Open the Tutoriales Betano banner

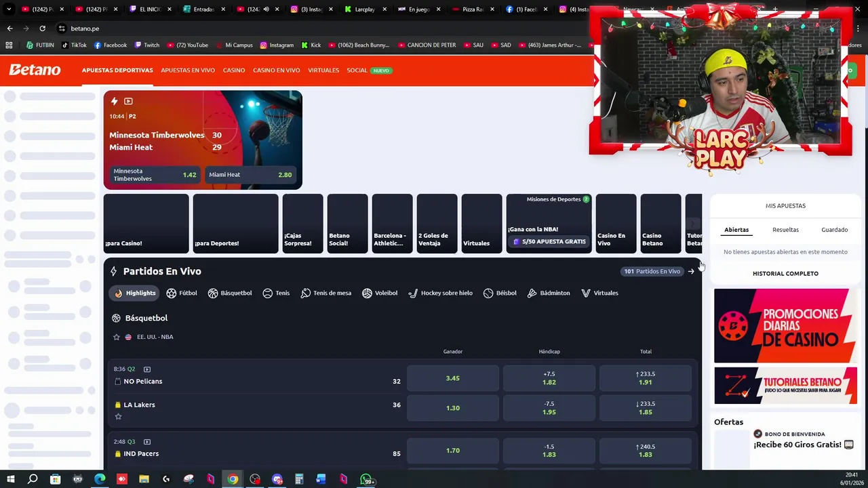[785, 386]
